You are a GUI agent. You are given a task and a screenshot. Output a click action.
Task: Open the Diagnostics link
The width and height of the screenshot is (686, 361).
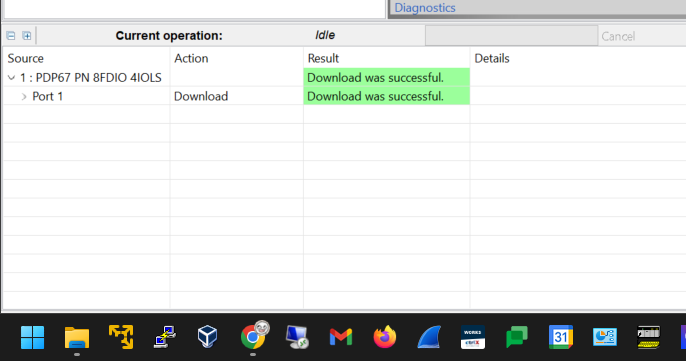coord(425,8)
